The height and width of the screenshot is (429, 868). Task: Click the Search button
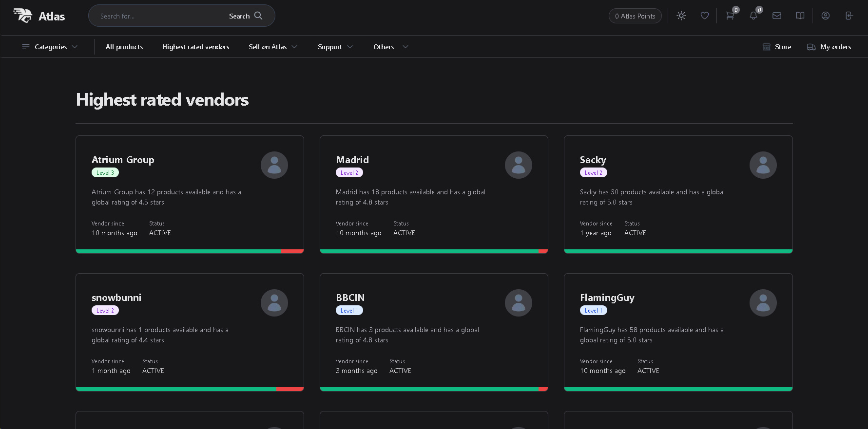(x=246, y=16)
